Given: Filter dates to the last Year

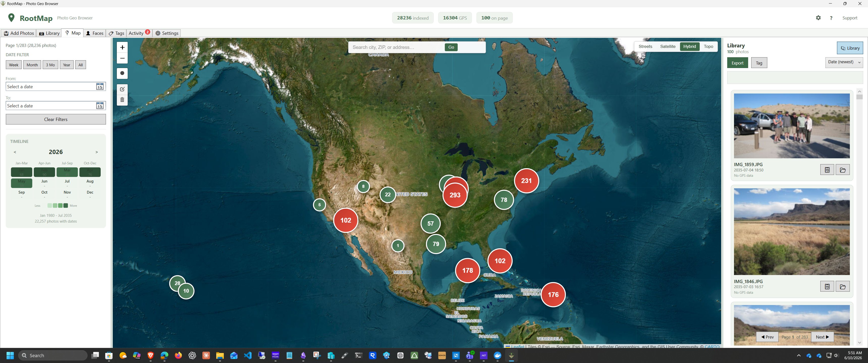Looking at the screenshot, I should click(x=67, y=65).
